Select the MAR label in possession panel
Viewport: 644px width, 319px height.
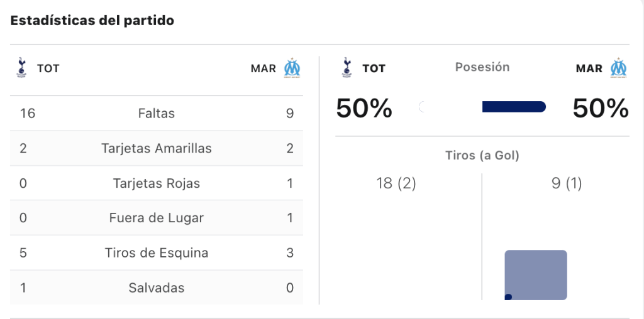click(x=590, y=68)
